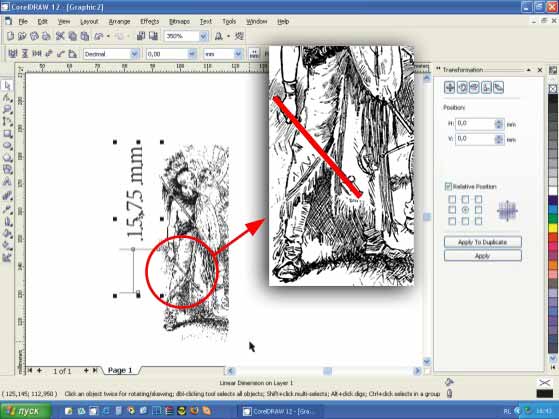Toggle the Relative Position checkbox

(x=448, y=186)
